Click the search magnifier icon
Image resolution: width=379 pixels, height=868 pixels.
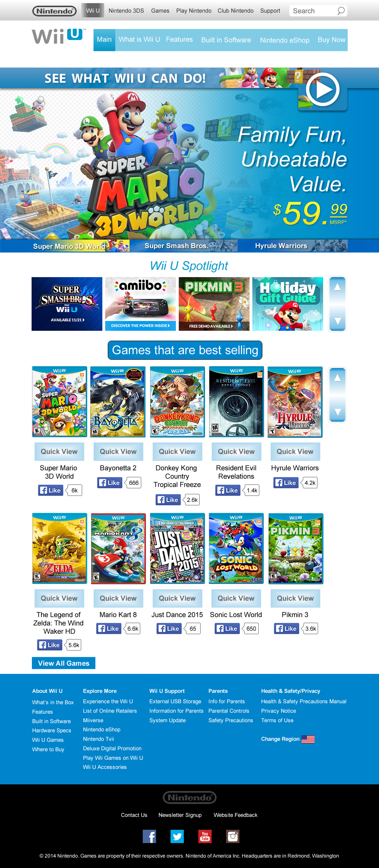(x=341, y=11)
